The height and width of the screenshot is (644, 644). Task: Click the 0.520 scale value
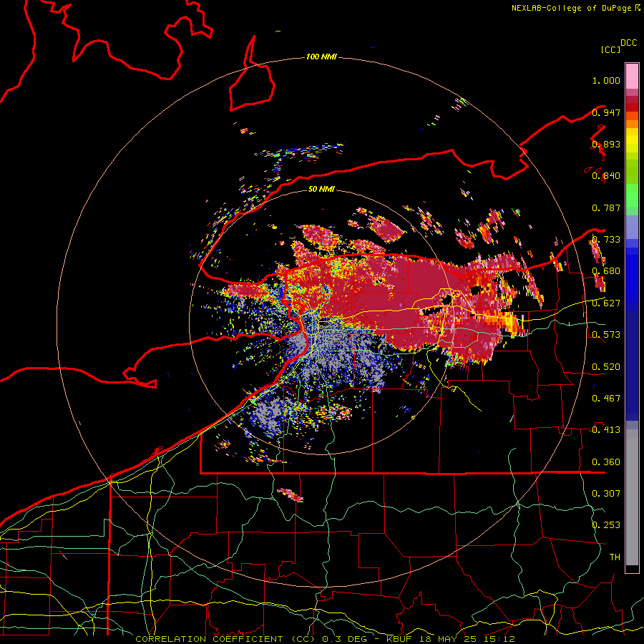point(606,367)
